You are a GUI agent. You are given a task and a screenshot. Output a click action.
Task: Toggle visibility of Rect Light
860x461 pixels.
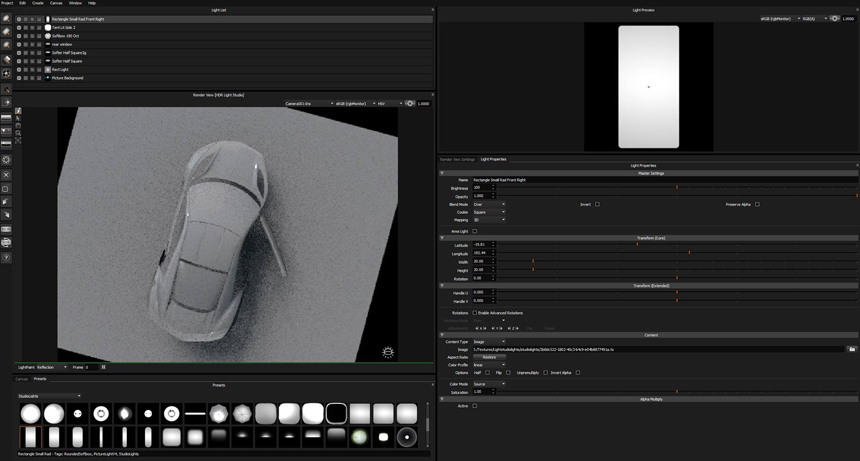[19, 70]
